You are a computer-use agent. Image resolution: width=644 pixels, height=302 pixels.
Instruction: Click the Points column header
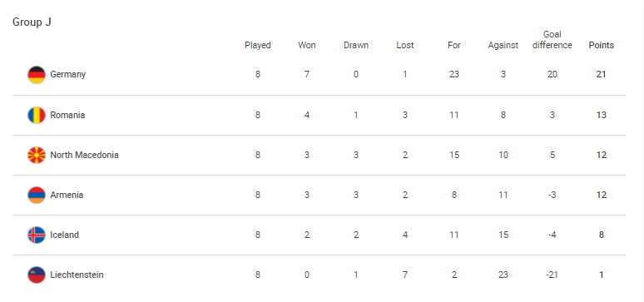point(602,45)
